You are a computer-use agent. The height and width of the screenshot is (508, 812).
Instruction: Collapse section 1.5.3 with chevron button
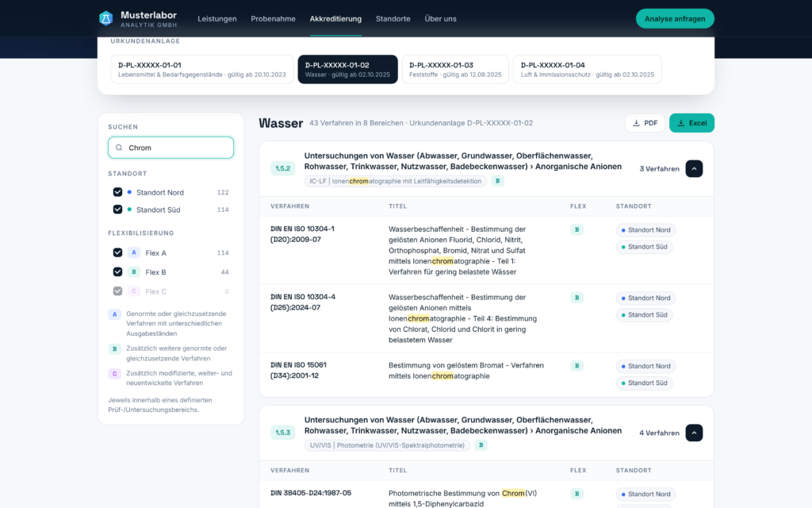click(x=694, y=433)
